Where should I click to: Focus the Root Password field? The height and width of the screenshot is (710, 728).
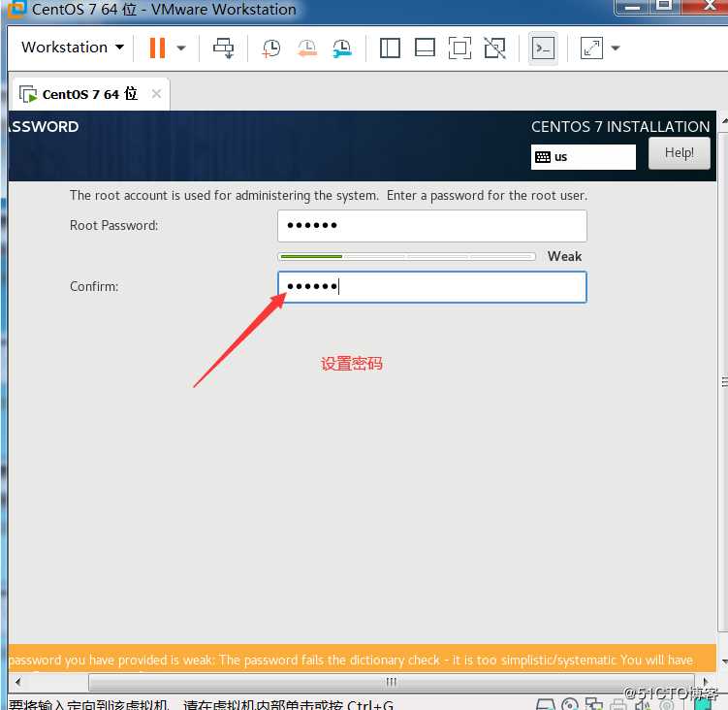pyautogui.click(x=432, y=226)
